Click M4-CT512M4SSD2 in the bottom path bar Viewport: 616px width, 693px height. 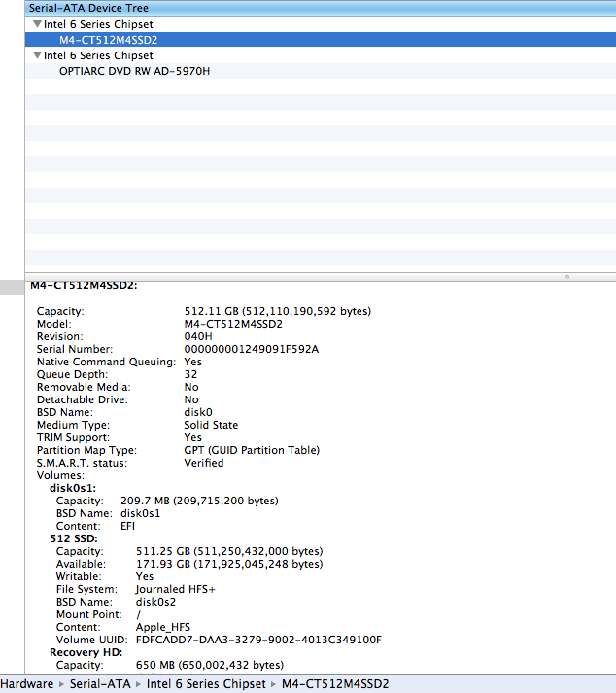coord(335,683)
